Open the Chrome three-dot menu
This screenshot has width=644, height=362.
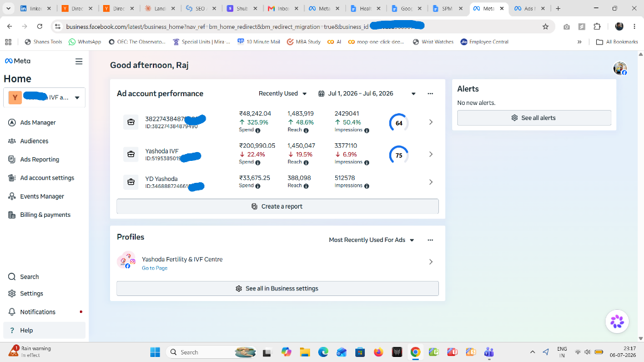[635, 26]
